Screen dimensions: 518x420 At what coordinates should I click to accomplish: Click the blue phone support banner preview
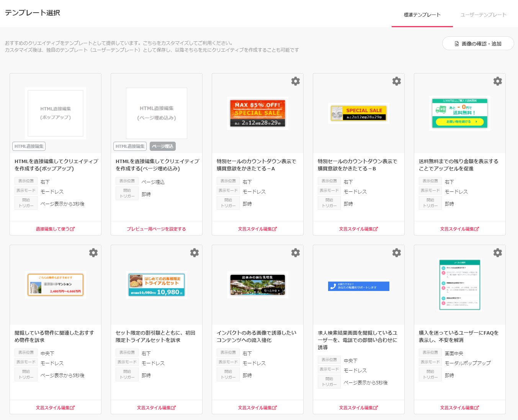[358, 286]
